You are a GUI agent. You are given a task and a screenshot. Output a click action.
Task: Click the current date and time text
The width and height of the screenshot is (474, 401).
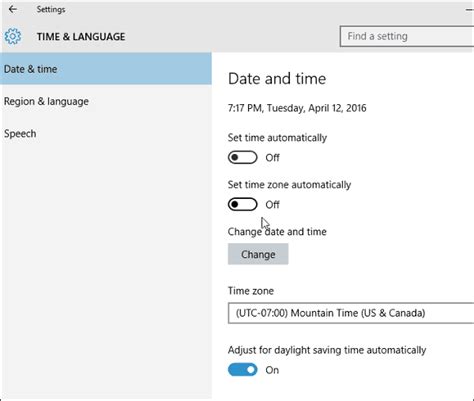[297, 108]
